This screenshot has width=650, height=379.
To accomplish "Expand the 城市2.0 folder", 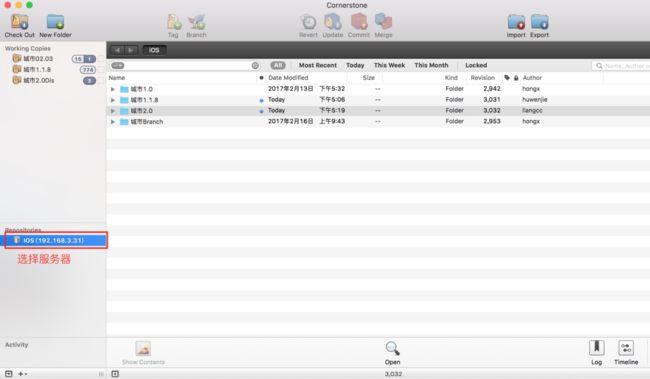I will [x=112, y=111].
